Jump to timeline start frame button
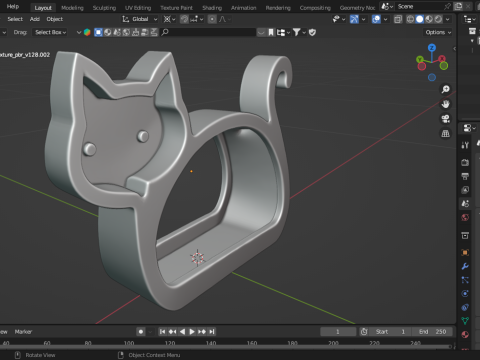The height and width of the screenshot is (360, 480). (x=162, y=332)
